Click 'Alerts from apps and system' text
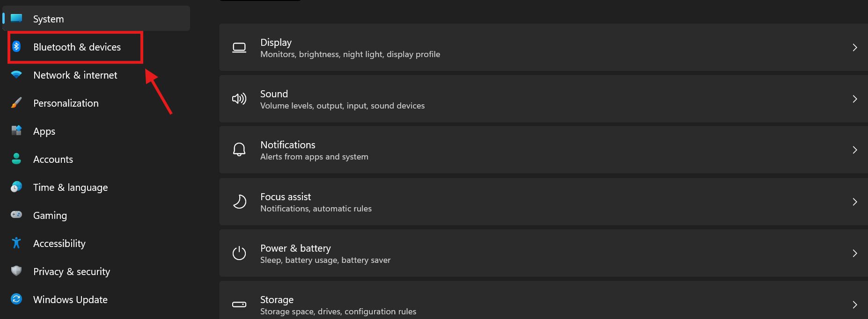868x319 pixels. (314, 157)
